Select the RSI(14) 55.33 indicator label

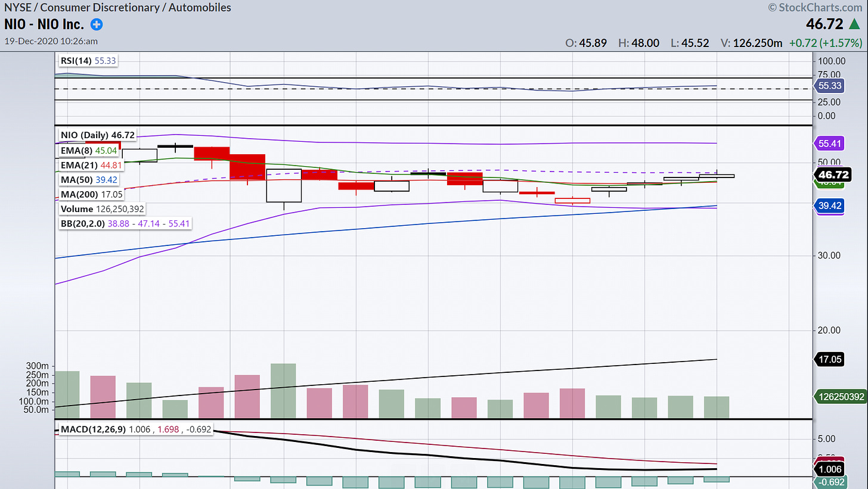point(88,61)
